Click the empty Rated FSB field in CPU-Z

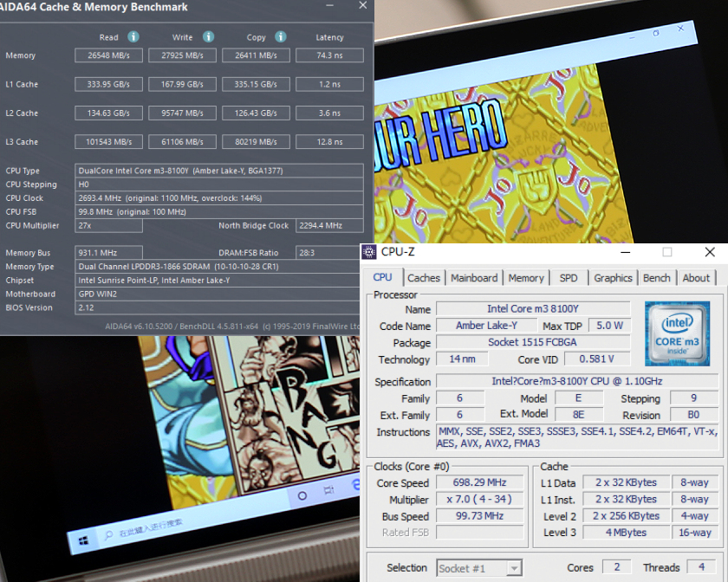(x=479, y=533)
